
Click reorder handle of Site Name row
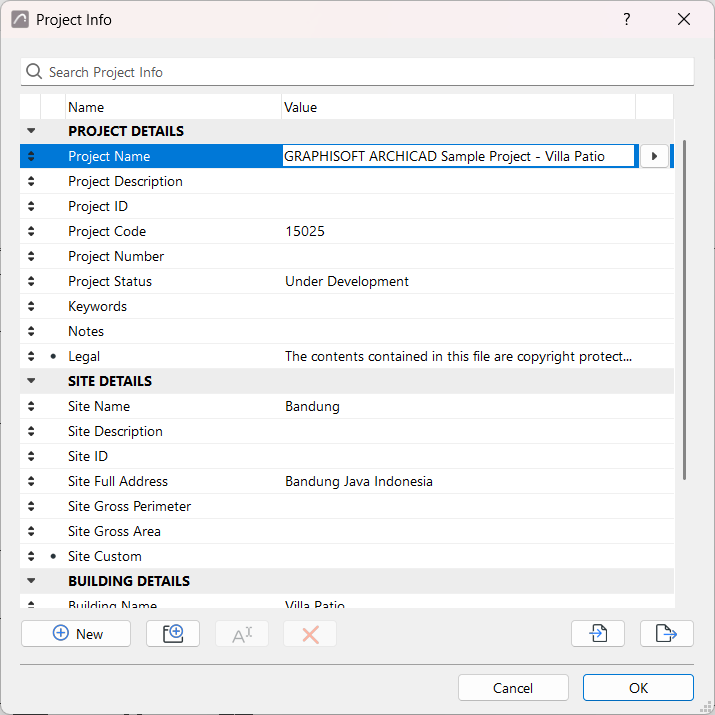[31, 406]
